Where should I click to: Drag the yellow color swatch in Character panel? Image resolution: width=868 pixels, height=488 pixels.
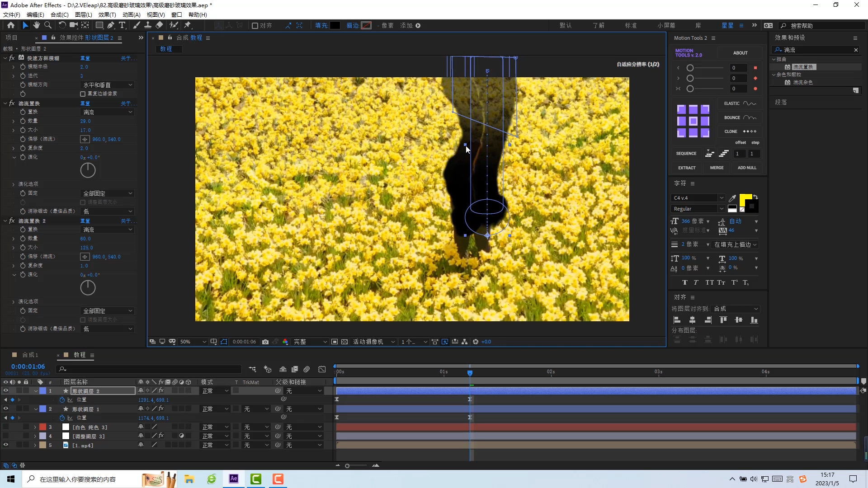(745, 198)
